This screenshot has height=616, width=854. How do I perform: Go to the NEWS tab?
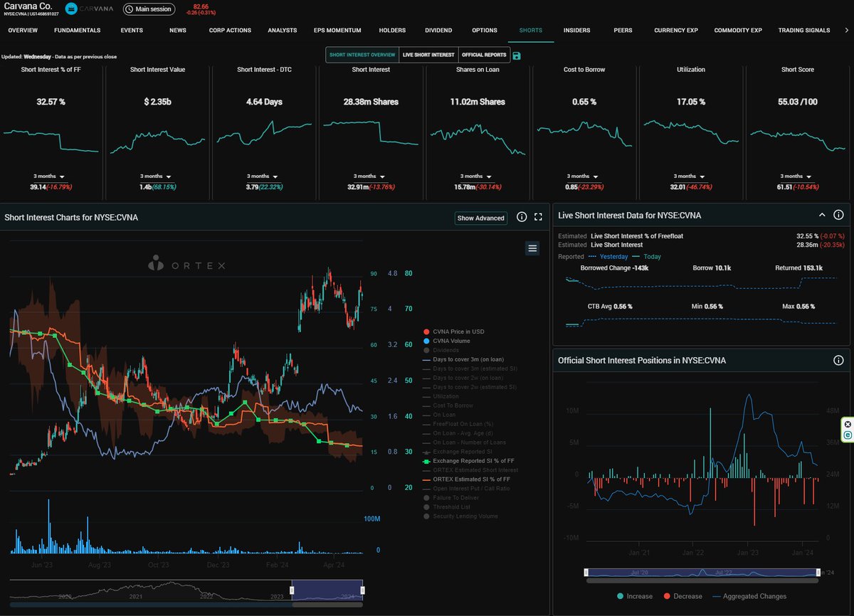point(178,31)
